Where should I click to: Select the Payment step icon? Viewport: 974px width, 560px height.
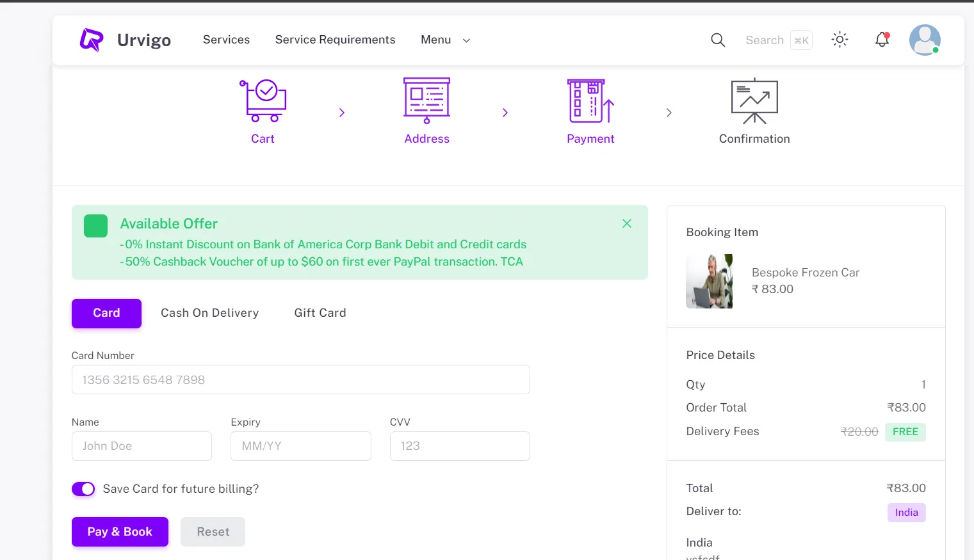590,101
